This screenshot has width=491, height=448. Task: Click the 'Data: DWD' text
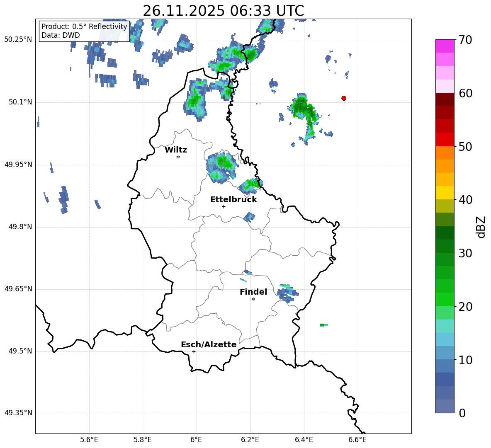click(x=61, y=35)
